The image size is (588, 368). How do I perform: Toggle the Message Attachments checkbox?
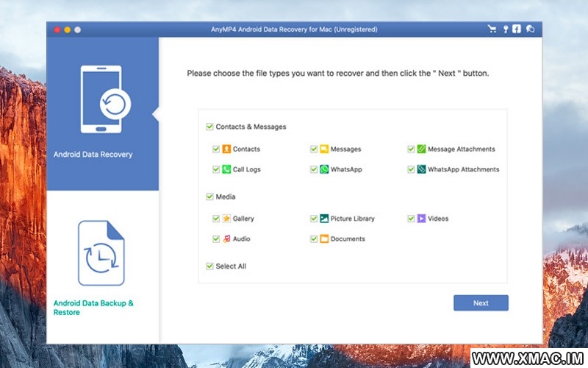click(x=411, y=149)
